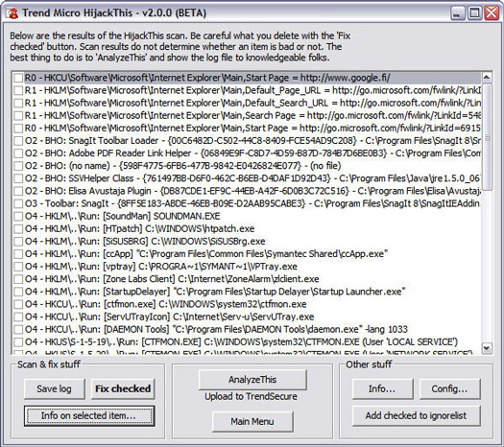The image size is (504, 447).
Task: Select the 'Startup Launcher.exe' row text
Action: [215, 292]
